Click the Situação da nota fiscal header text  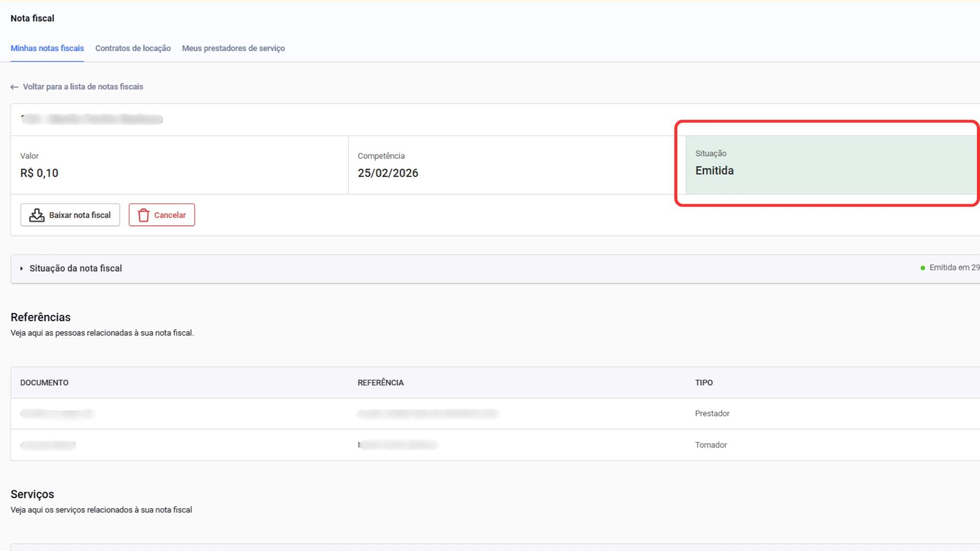(76, 268)
